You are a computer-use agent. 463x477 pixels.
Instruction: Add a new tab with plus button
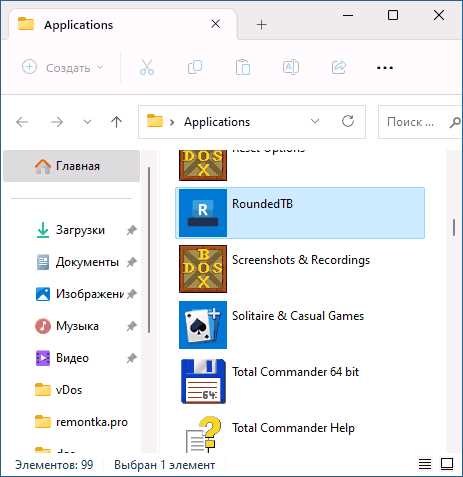point(262,25)
